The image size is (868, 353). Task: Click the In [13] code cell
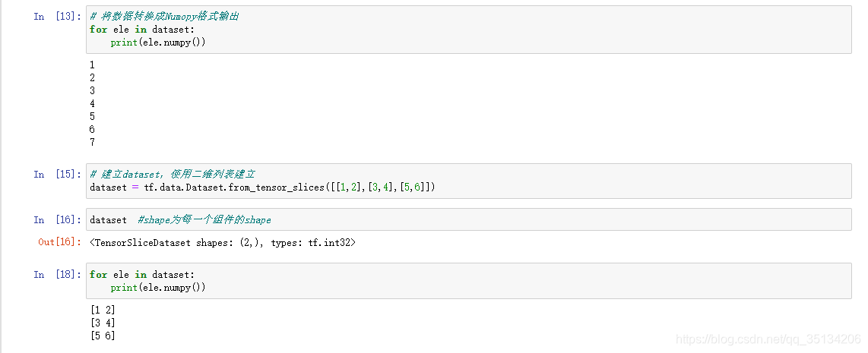(x=468, y=30)
